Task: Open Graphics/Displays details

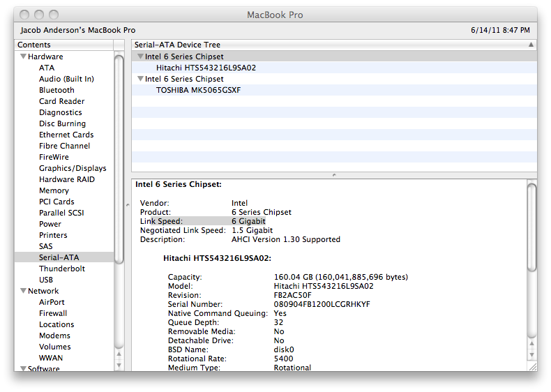Action: coord(73,168)
